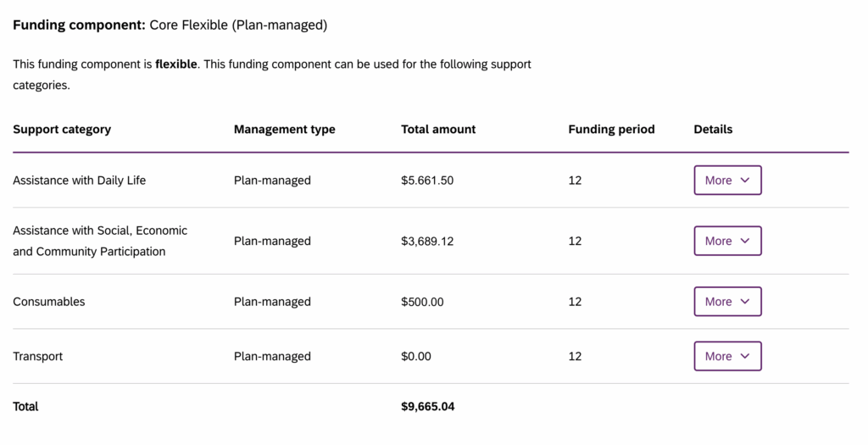Select the $9,665.04 grand total

point(427,407)
